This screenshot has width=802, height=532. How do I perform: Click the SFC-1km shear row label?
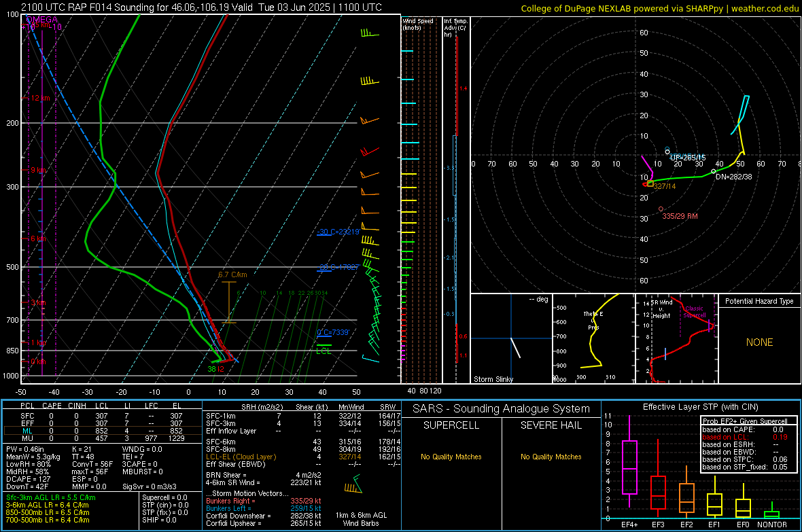point(221,416)
